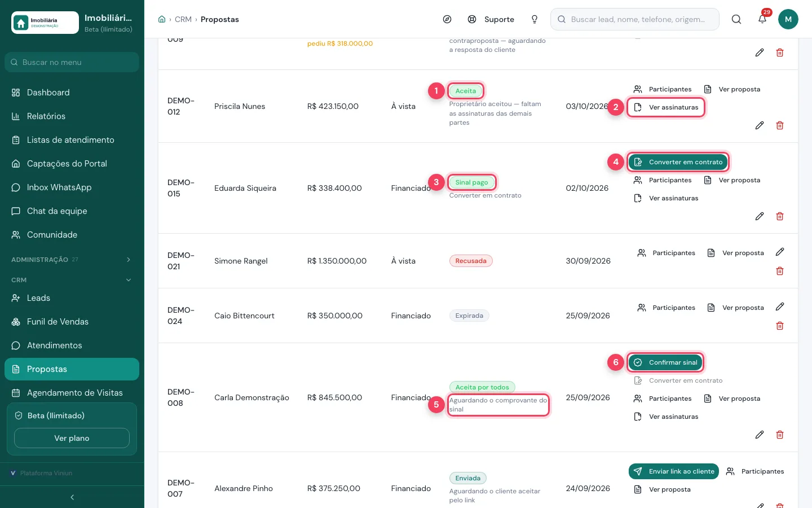Go to Inbox WhatsApp
The image size is (812, 508).
[x=72, y=187]
